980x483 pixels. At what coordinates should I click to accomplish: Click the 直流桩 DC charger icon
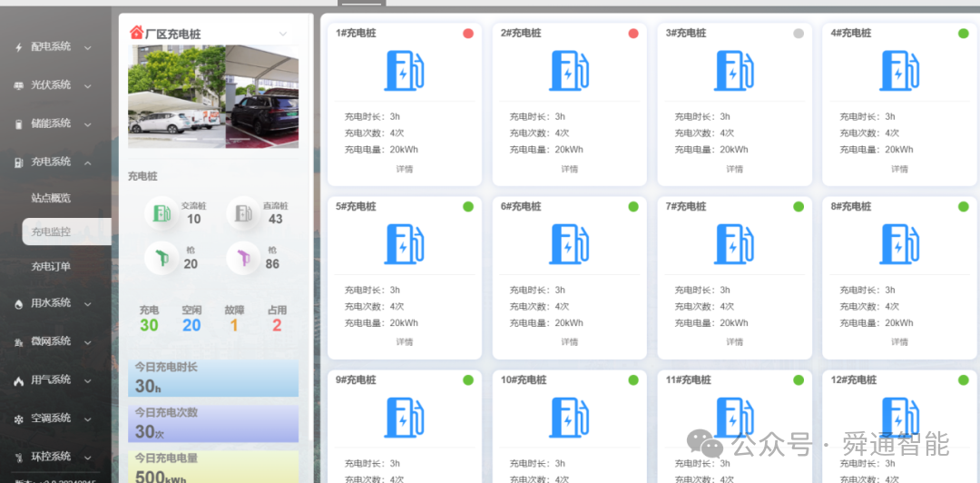243,213
